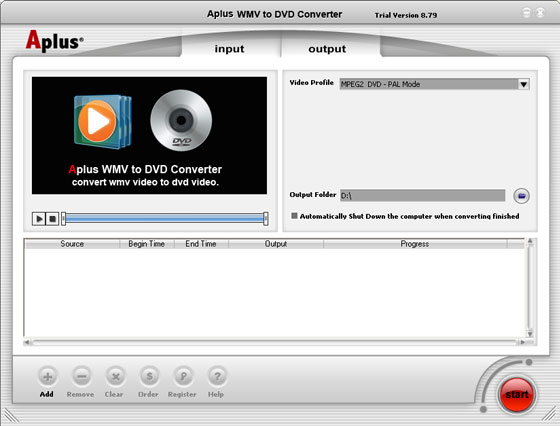This screenshot has width=560, height=426.
Task: Enable automatic shut down checkbox
Action: 294,216
